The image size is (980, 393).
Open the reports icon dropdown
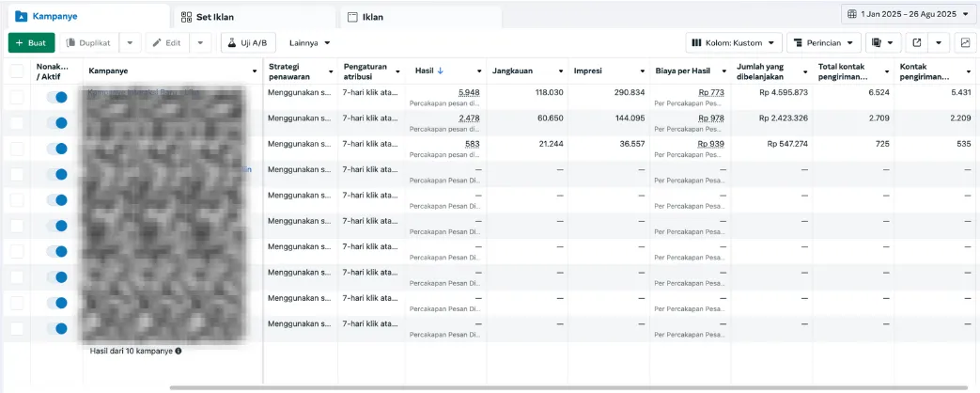coord(883,42)
